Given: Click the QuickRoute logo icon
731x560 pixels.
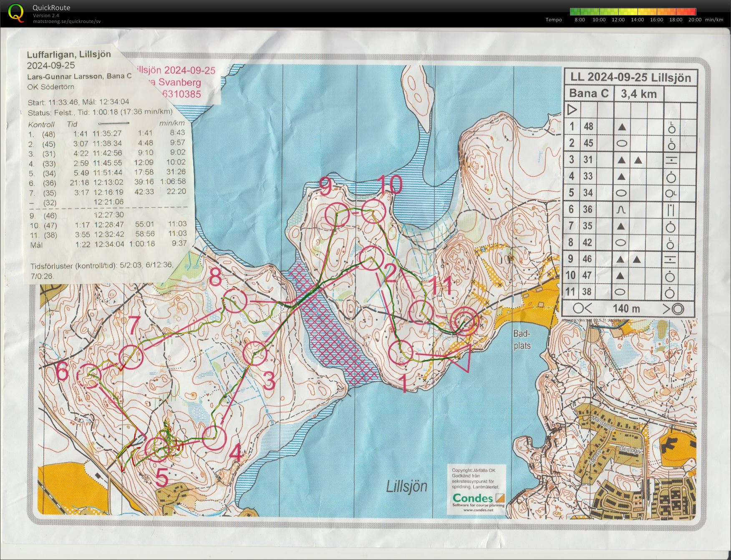Looking at the screenshot, I should tap(16, 12).
